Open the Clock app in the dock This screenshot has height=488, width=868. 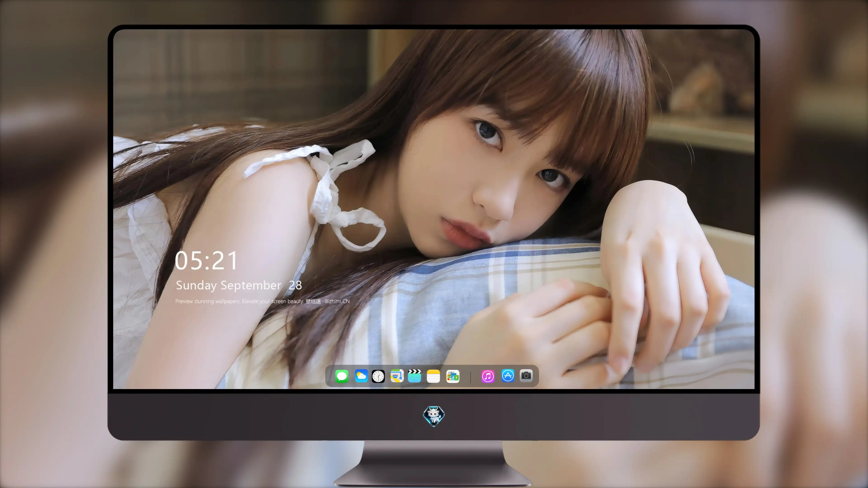click(x=378, y=376)
